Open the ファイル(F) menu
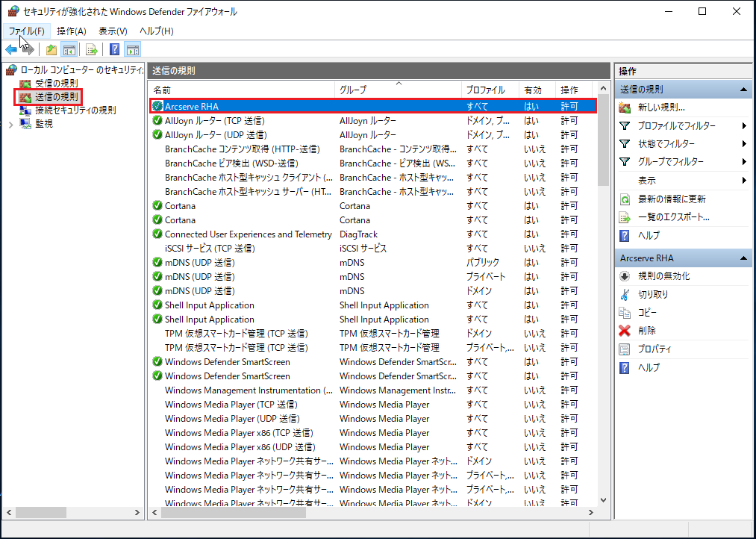This screenshot has height=539, width=756. 27,31
